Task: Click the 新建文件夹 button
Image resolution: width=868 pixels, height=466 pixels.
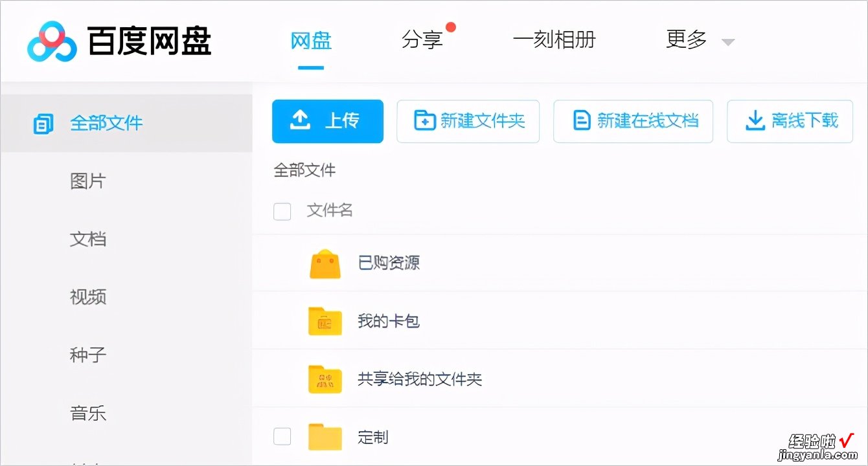Action: (x=468, y=120)
